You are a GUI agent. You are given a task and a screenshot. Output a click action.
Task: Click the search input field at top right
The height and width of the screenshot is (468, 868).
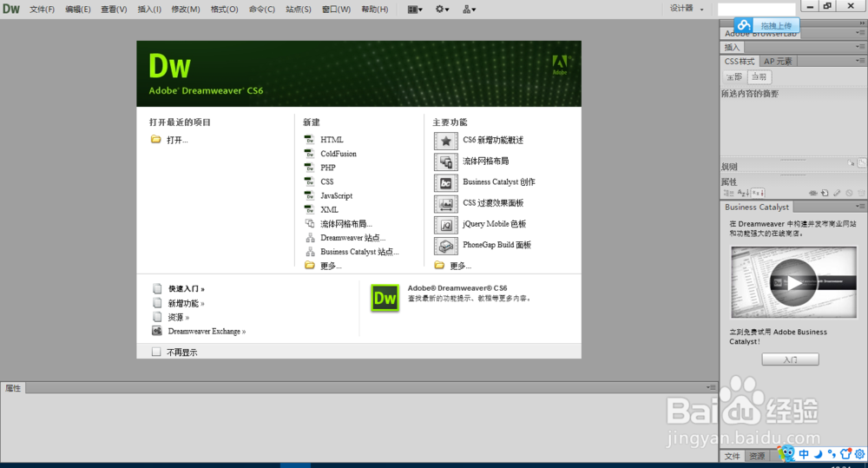pos(756,10)
